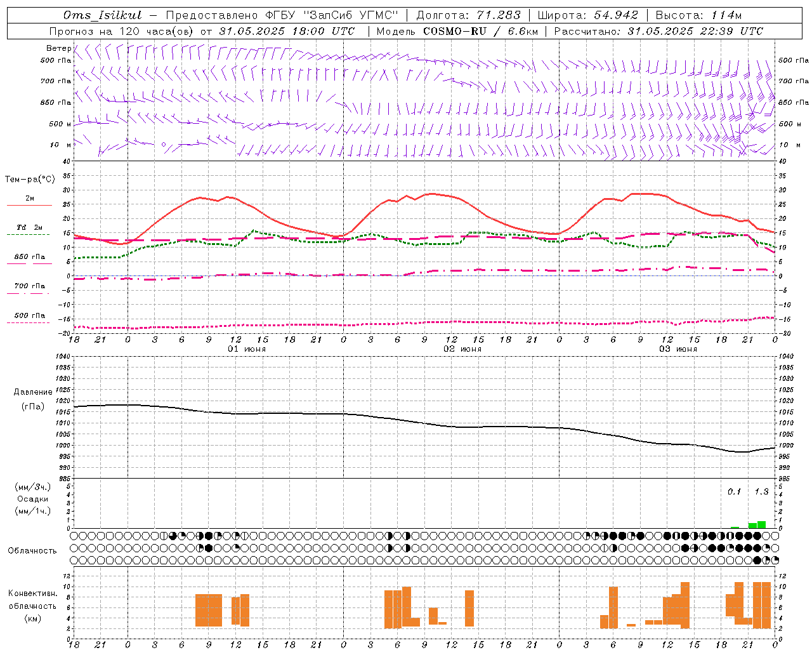
Task: Click the 700 гПа temperature legend entry
Action: point(29,286)
